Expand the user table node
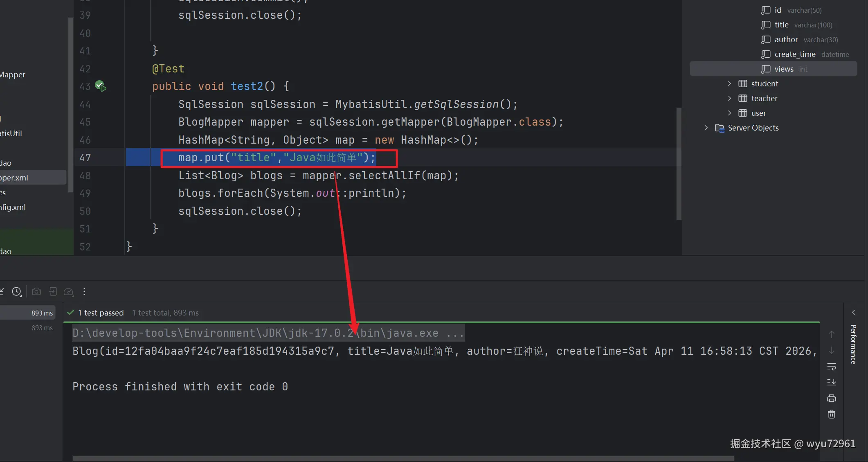This screenshot has height=462, width=868. point(729,113)
